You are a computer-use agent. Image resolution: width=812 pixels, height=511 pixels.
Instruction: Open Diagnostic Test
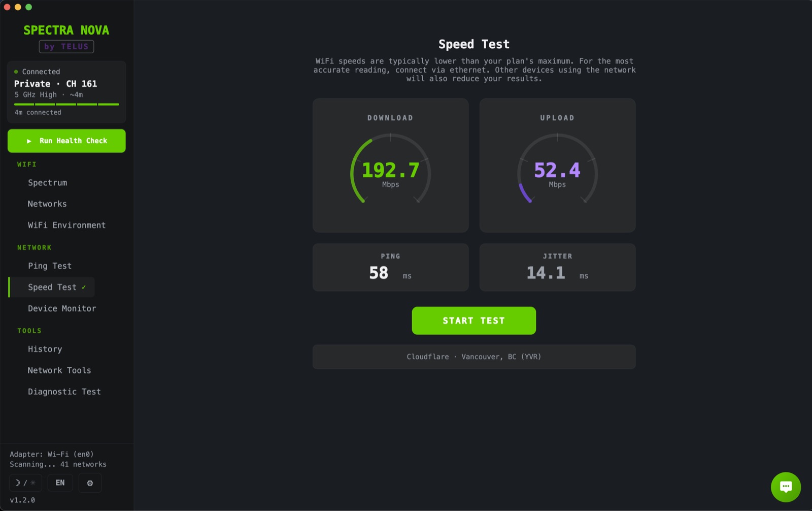[x=64, y=392]
